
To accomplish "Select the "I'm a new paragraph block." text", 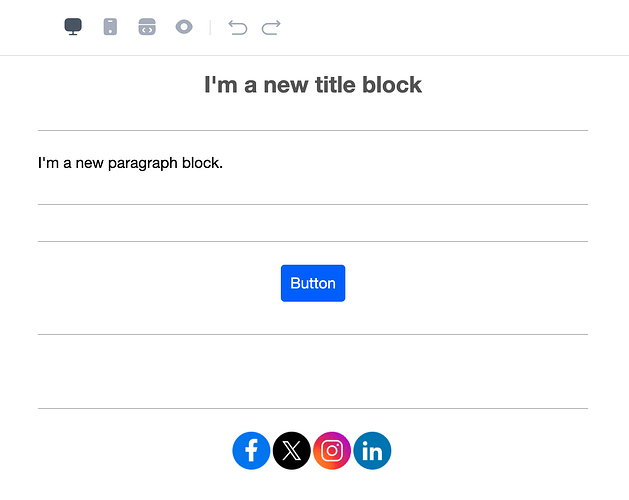I will [130, 163].
